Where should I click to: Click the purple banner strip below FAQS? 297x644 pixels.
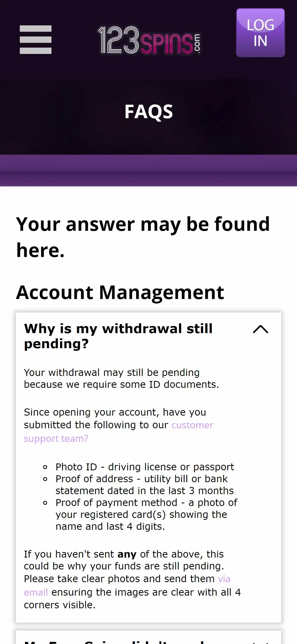click(x=148, y=171)
